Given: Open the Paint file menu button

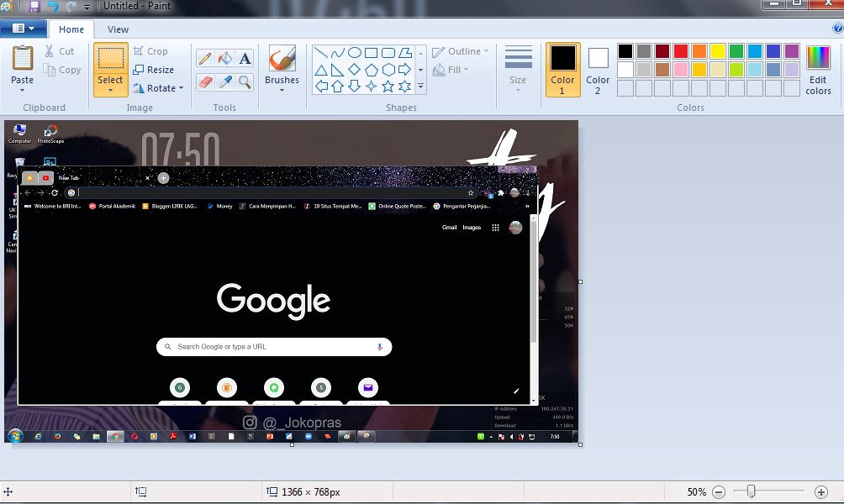Looking at the screenshot, I should click(x=24, y=28).
